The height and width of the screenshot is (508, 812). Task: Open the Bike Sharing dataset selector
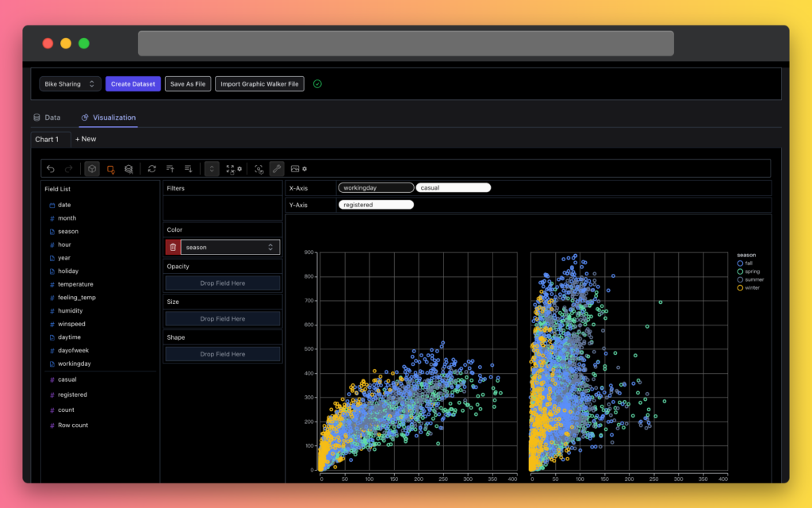click(70, 84)
